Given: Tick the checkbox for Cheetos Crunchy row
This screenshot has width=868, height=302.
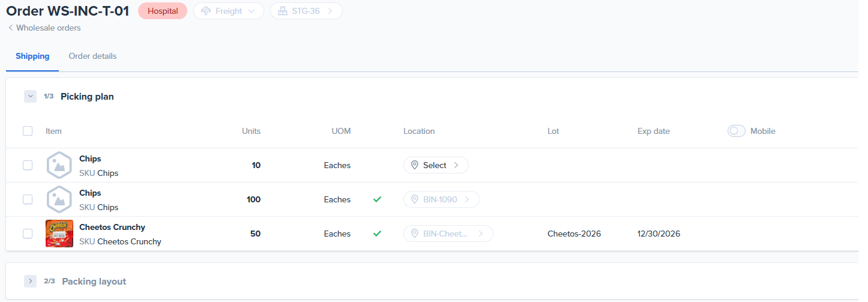Looking at the screenshot, I should (x=28, y=234).
